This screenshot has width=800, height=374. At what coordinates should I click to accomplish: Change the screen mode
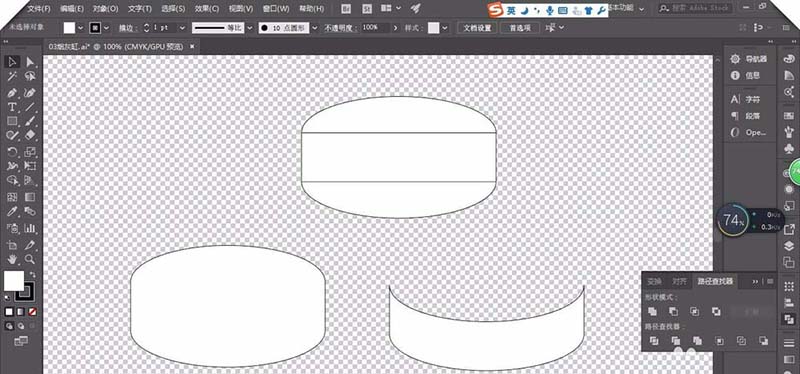pos(21,341)
